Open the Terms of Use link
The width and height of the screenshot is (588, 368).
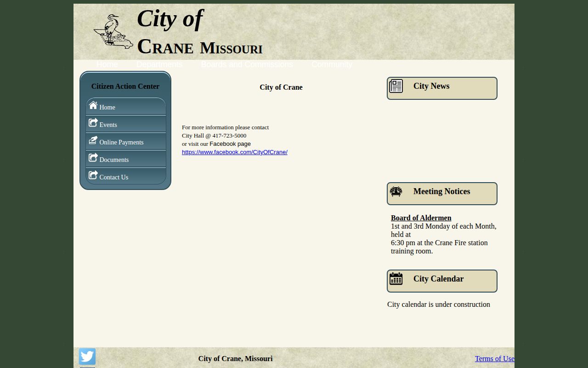click(495, 359)
